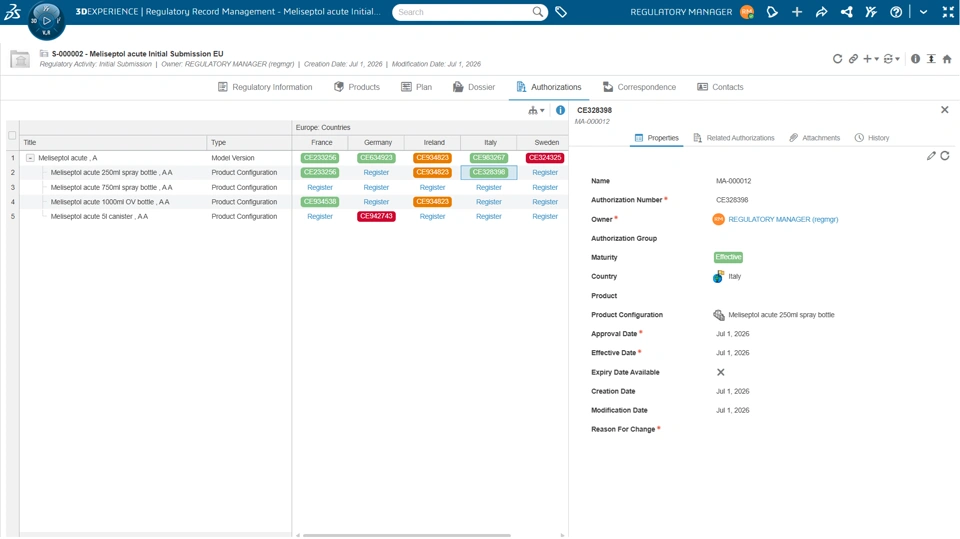Open the Correspondence tab
This screenshot has height=539, width=960.
(x=639, y=87)
